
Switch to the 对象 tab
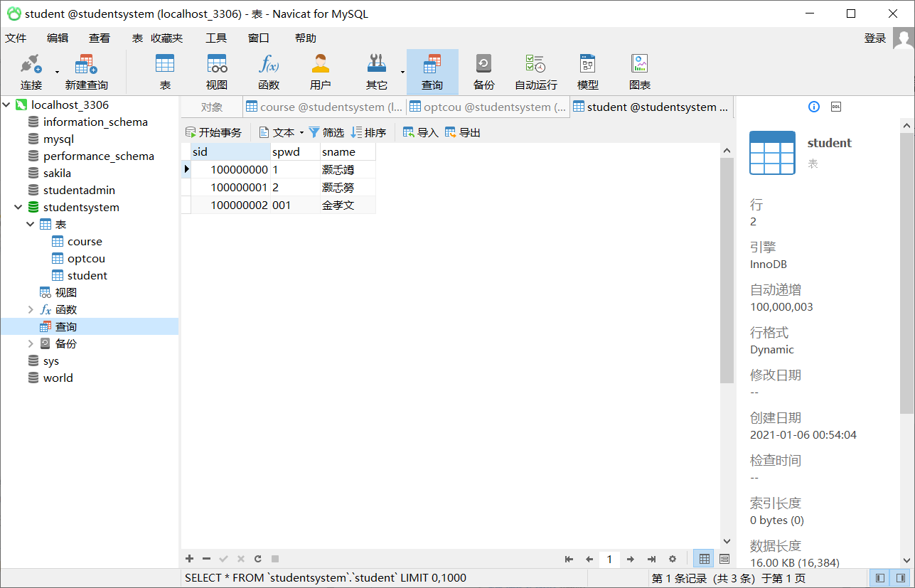tap(211, 107)
